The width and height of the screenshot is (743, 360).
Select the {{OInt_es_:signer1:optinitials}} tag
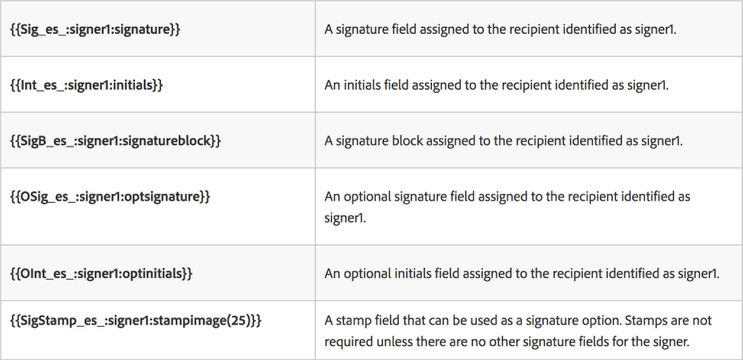[101, 274]
